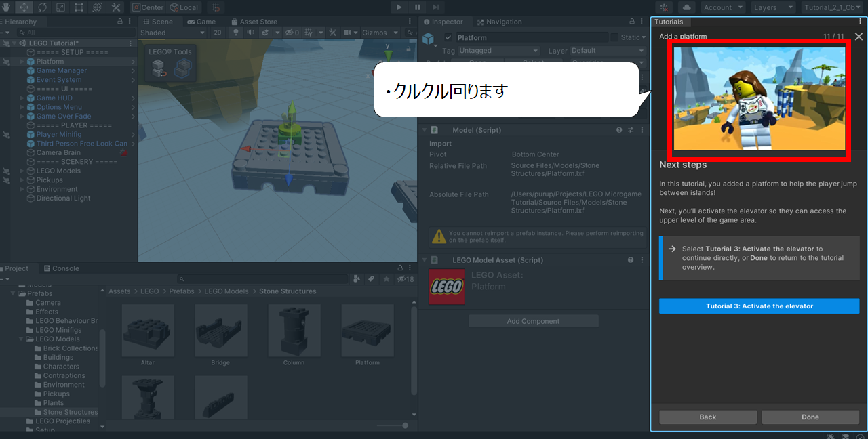Adjust the Project thumbnail size slider
The width and height of the screenshot is (868, 439).
[392, 425]
